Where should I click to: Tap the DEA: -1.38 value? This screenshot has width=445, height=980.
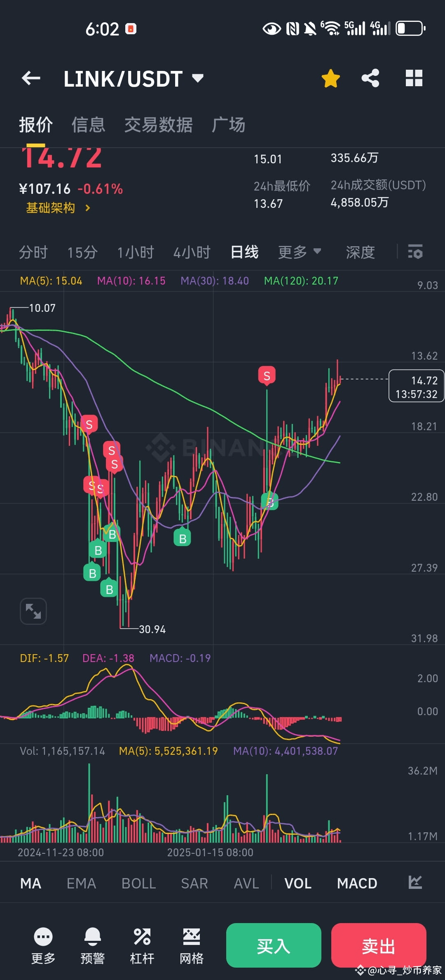[108, 658]
